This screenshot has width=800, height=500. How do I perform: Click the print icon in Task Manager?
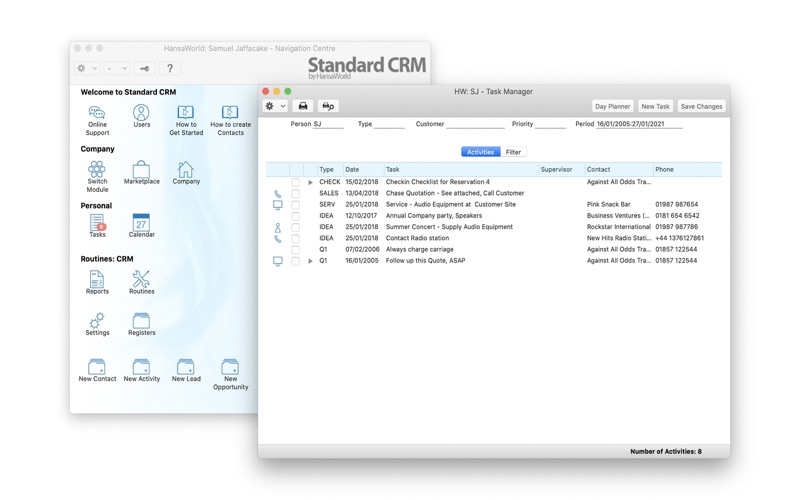coord(303,106)
